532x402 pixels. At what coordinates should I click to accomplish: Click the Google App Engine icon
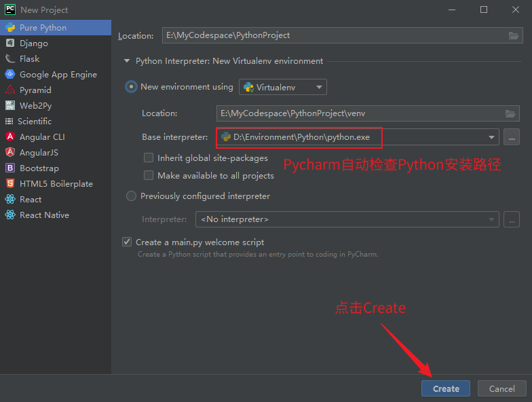point(10,75)
